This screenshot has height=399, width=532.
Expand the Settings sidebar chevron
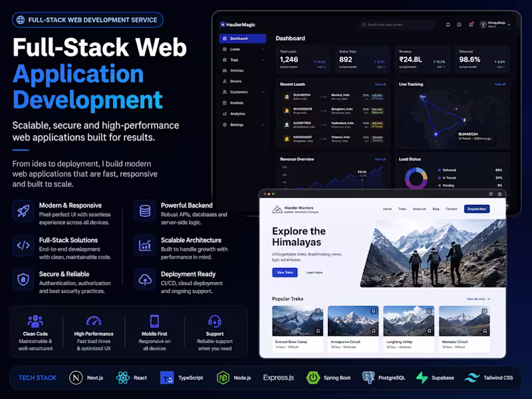[x=263, y=125]
